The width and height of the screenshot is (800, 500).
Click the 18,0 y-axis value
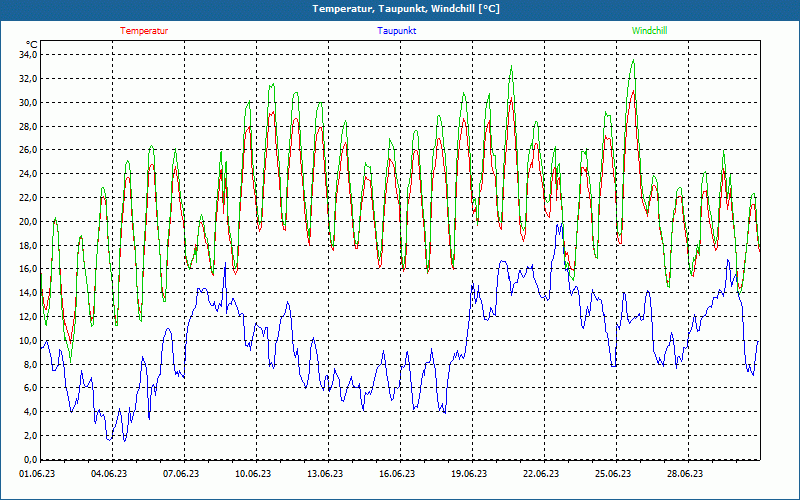28,245
